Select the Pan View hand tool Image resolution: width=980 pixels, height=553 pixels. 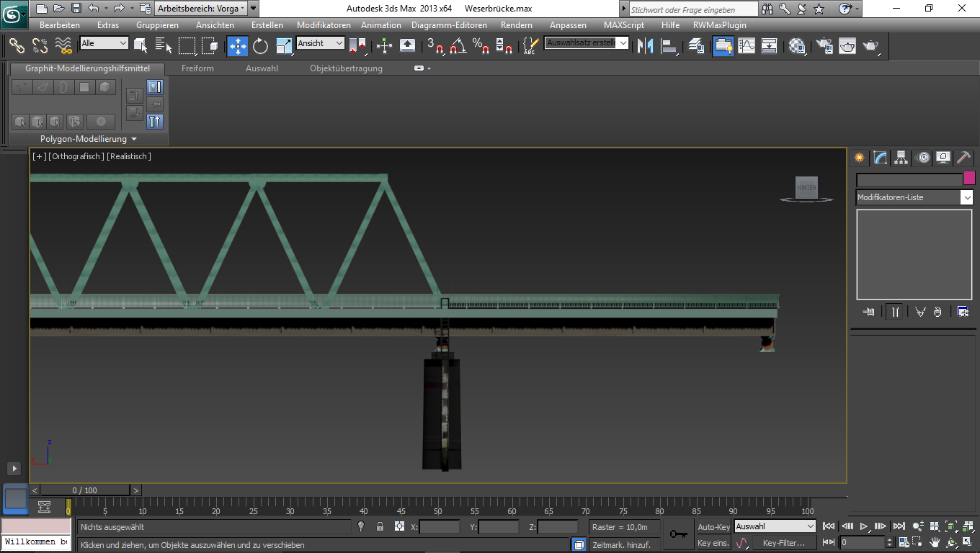pos(935,542)
